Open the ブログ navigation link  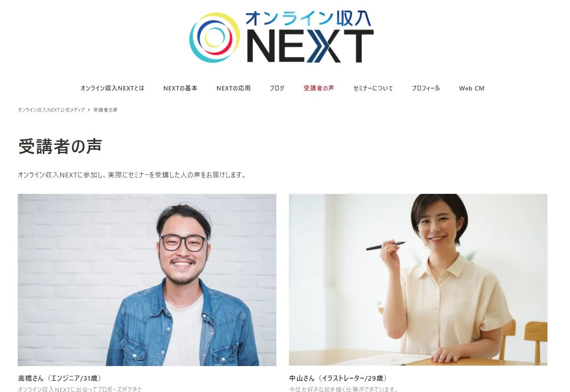pyautogui.click(x=277, y=88)
